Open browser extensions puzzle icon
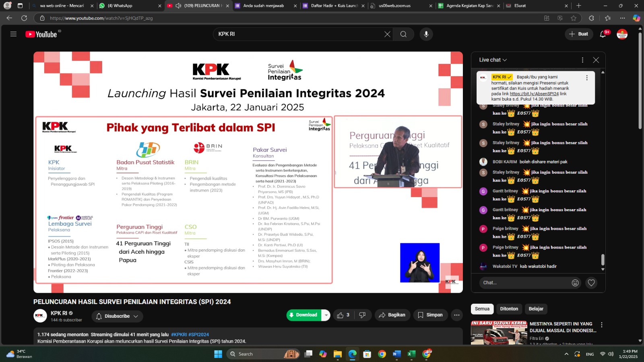Screen dimensions: 644x362 pyautogui.click(x=591, y=18)
